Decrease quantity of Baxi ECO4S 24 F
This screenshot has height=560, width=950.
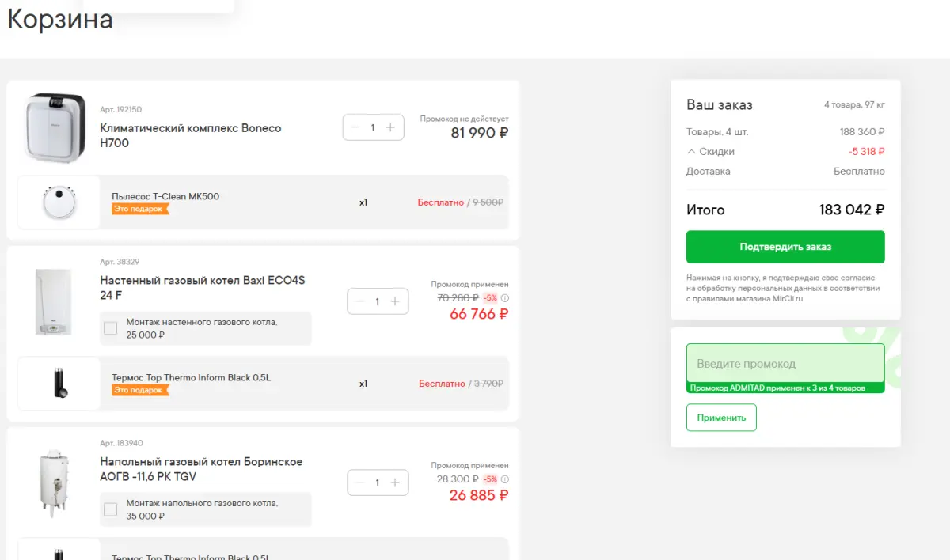[359, 301]
